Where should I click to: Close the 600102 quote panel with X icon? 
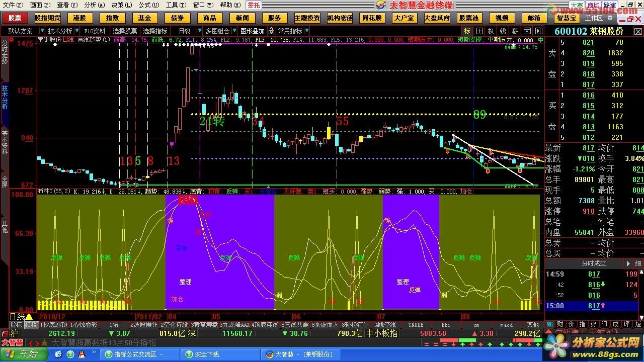[x=637, y=31]
